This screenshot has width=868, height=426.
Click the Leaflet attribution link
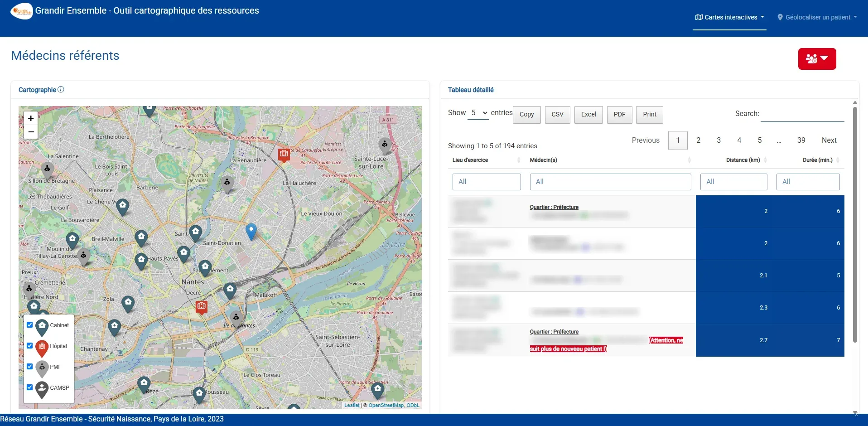tap(352, 406)
